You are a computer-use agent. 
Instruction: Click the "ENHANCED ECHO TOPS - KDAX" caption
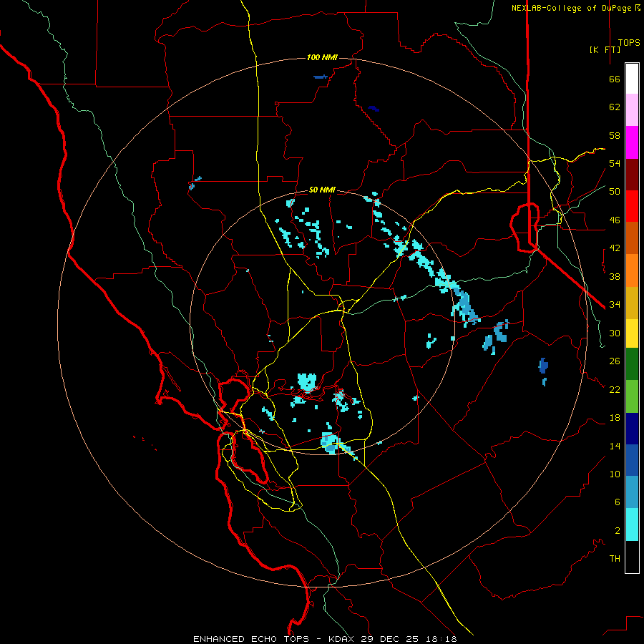point(275,639)
